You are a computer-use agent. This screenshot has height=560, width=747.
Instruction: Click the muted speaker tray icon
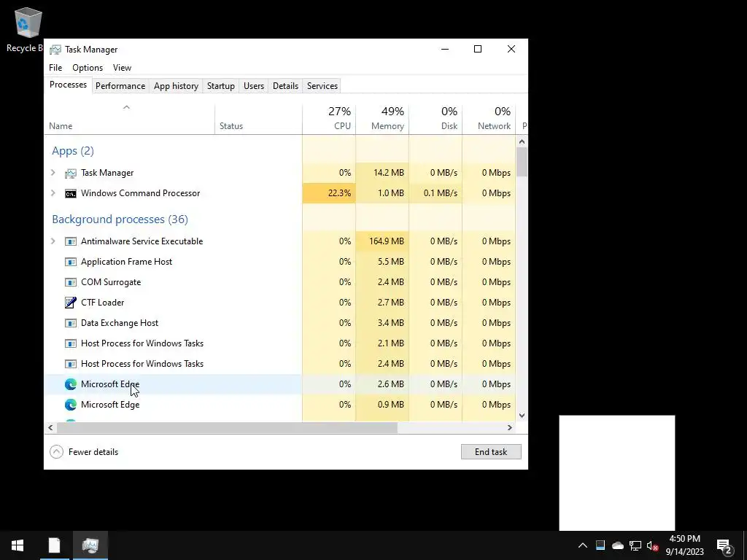(652, 545)
